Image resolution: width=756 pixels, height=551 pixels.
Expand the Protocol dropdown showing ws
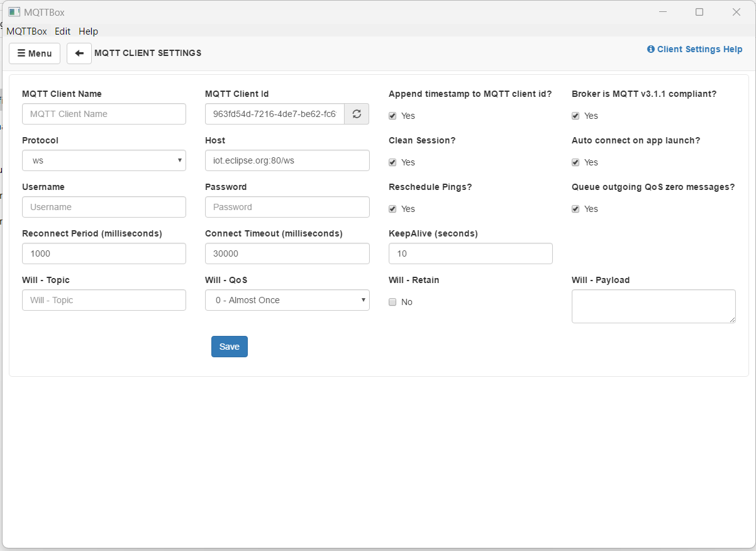(x=104, y=160)
